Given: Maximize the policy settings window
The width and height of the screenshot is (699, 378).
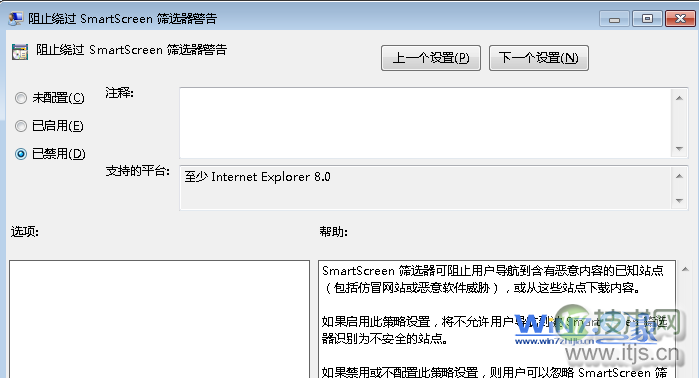Looking at the screenshot, I should coord(647,19).
